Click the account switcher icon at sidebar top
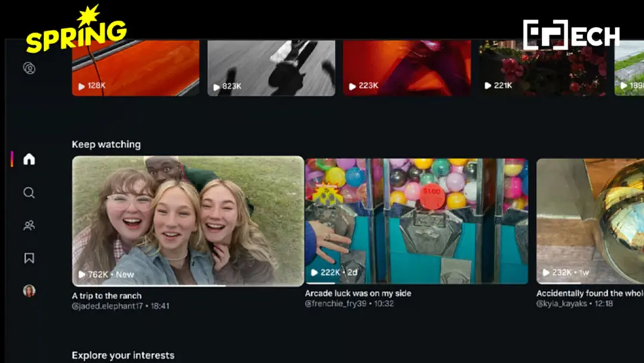This screenshot has height=363, width=644. point(29,68)
